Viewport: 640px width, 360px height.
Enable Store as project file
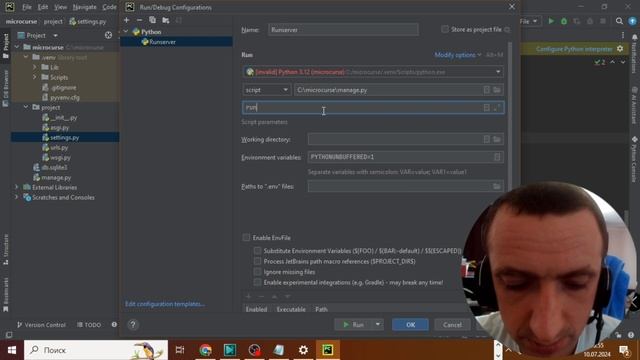pyautogui.click(x=445, y=29)
